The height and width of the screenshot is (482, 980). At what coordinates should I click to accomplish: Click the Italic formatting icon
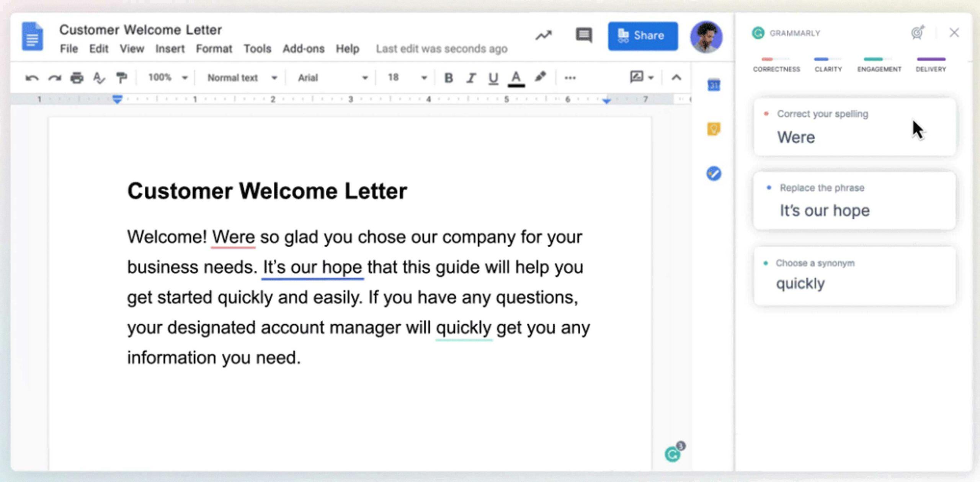[x=470, y=77]
